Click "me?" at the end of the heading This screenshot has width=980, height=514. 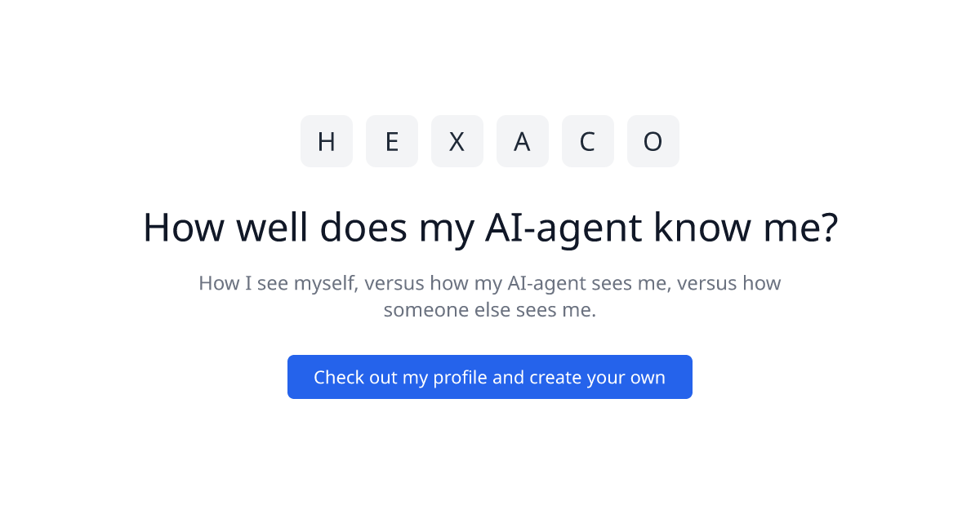797,228
